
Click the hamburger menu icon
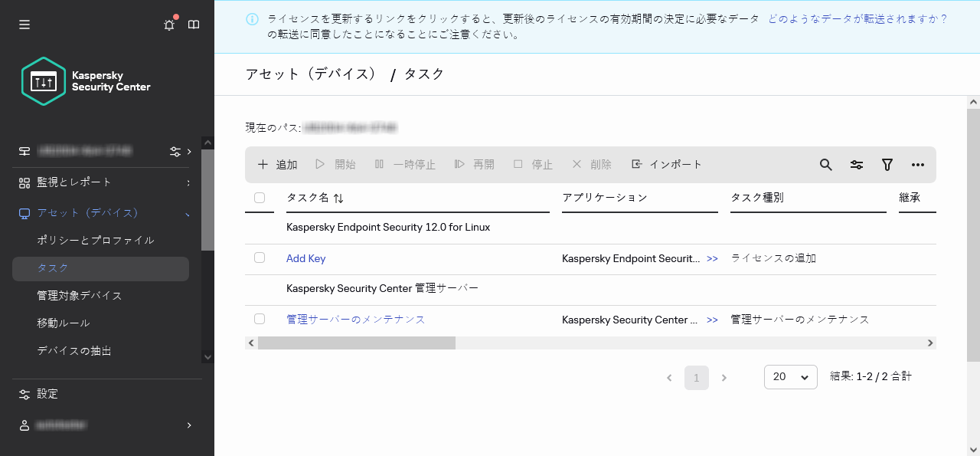tap(24, 25)
